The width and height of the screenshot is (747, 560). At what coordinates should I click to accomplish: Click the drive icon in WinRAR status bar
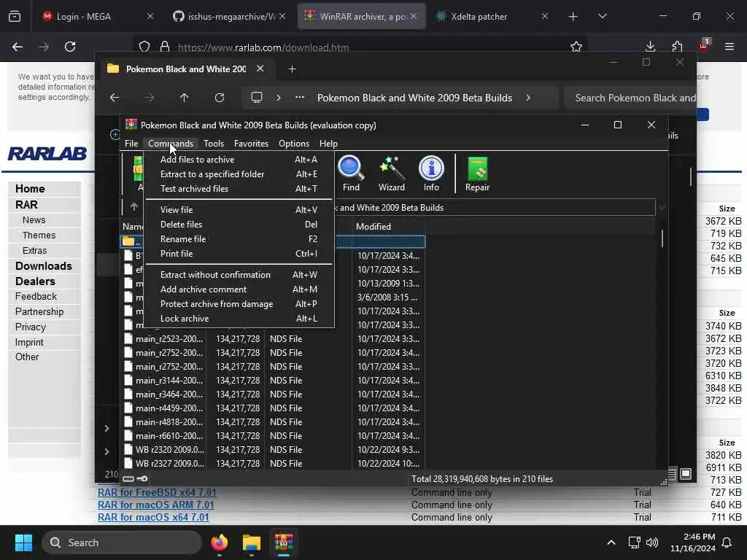tap(128, 478)
